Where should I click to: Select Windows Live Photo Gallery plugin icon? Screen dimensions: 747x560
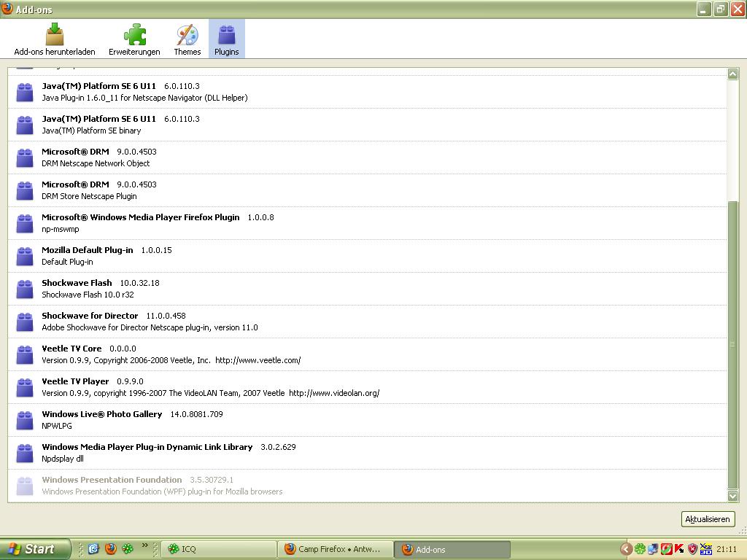(25, 421)
